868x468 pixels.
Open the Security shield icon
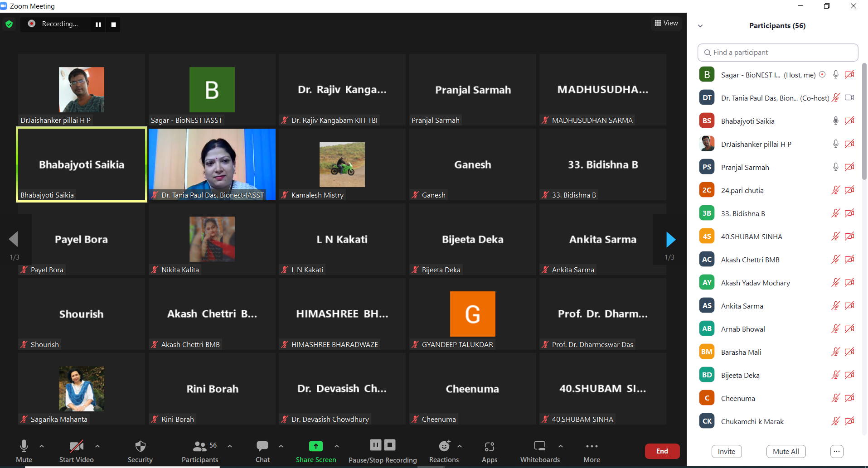[x=140, y=447]
